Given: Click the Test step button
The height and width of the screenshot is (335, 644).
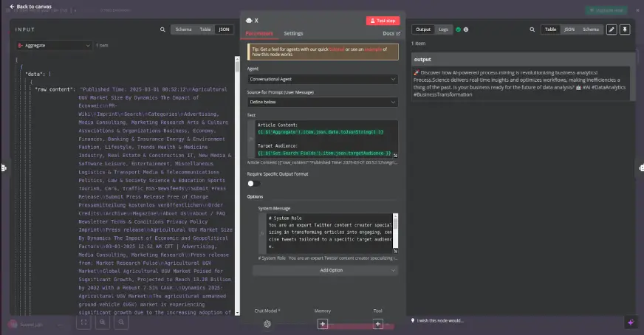Looking at the screenshot, I should click(x=383, y=21).
